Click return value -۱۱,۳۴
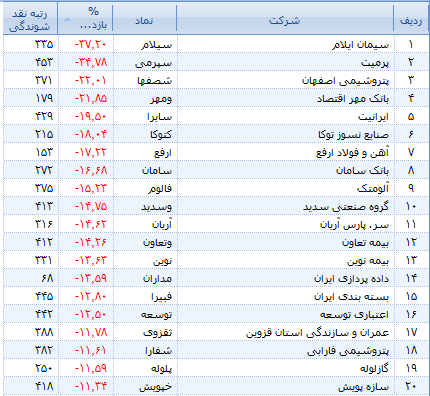430x396 pixels. pos(91,386)
